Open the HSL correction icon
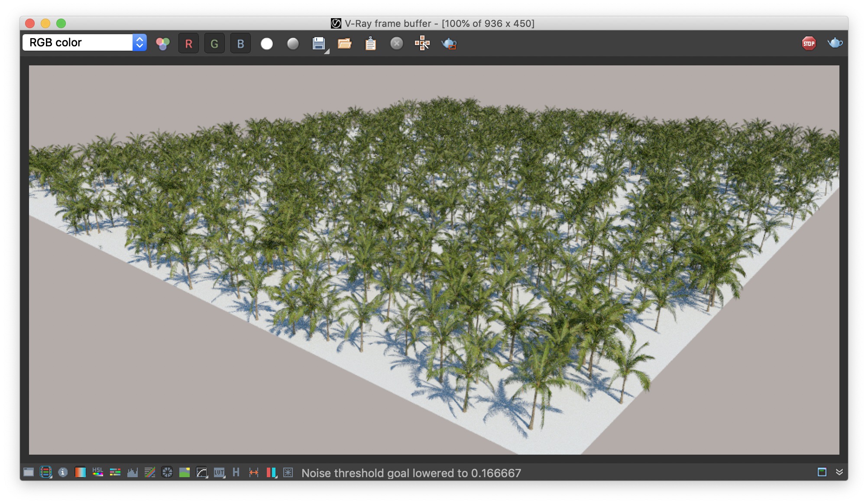The image size is (868, 504). pyautogui.click(x=97, y=472)
